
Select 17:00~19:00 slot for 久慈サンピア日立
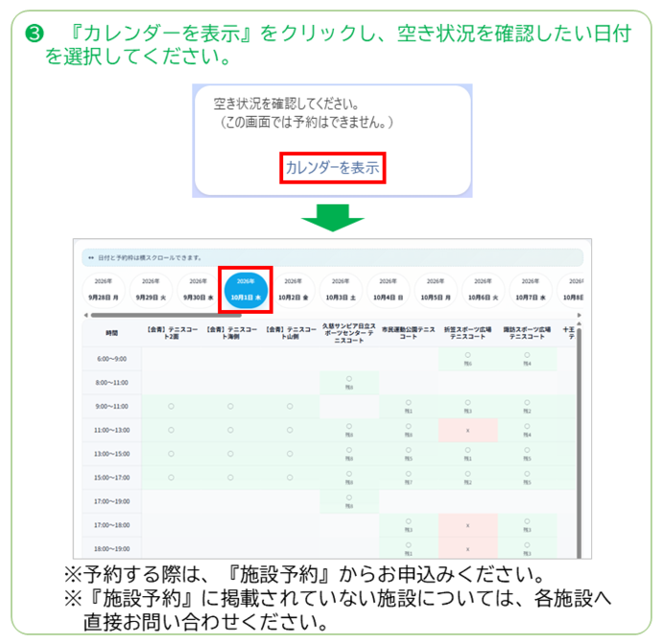coord(349,501)
